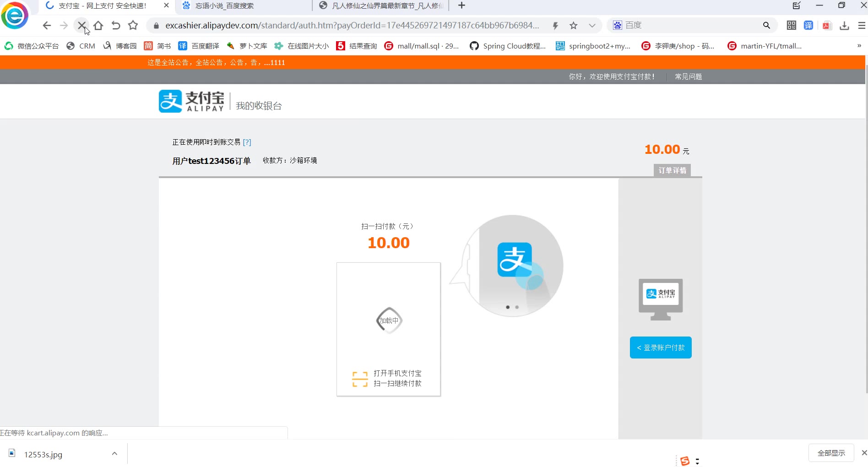This screenshot has width=868, height=467.
Task: Click the forward navigation arrow
Action: click(x=64, y=26)
